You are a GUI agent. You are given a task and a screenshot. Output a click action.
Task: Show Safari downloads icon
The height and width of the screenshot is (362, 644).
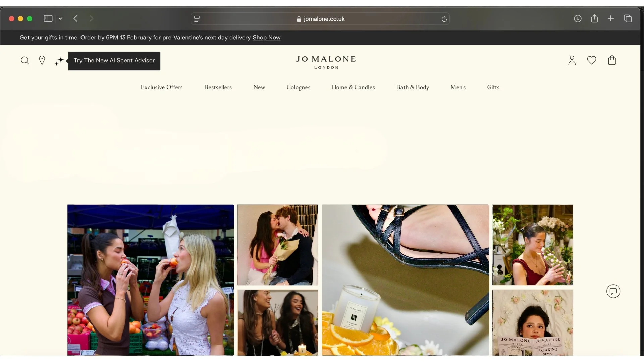point(578,19)
